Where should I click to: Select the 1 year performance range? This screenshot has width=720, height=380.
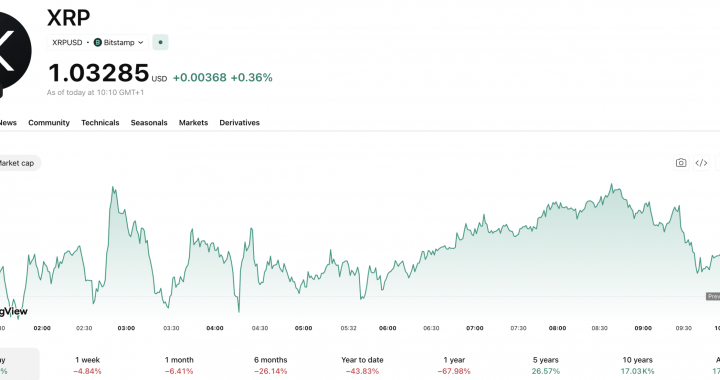click(x=454, y=365)
